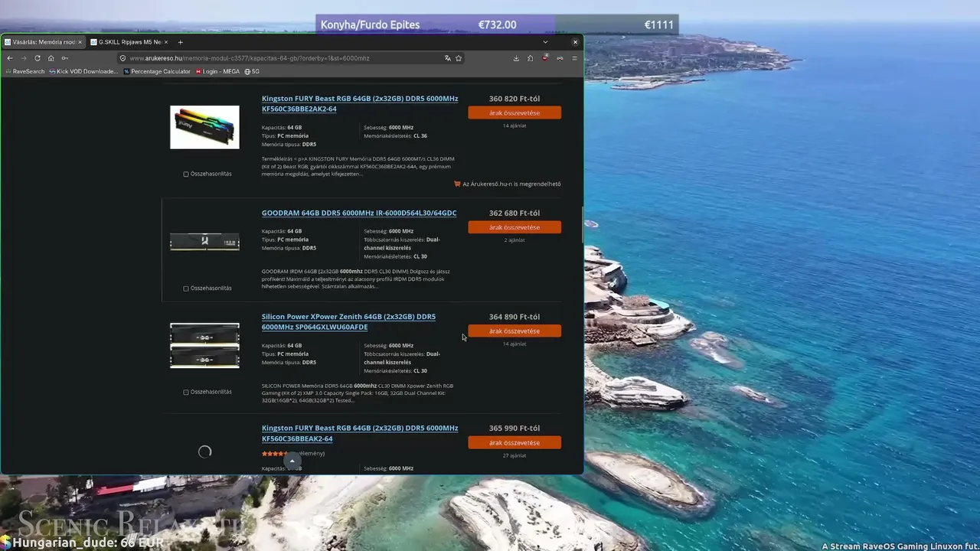
Task: Click the '360 820 Ft-tól' price
Action: (514, 99)
